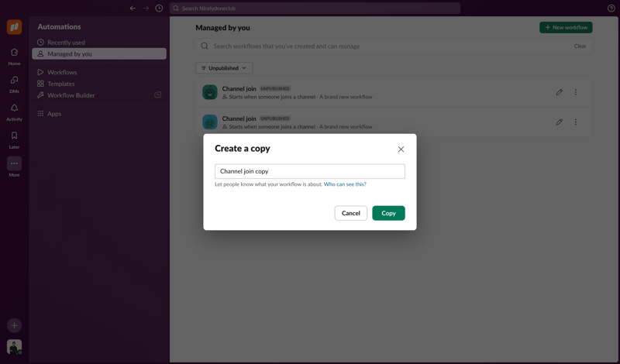Image resolution: width=620 pixels, height=364 pixels.
Task: Go to Home in the rail
Action: (14, 57)
